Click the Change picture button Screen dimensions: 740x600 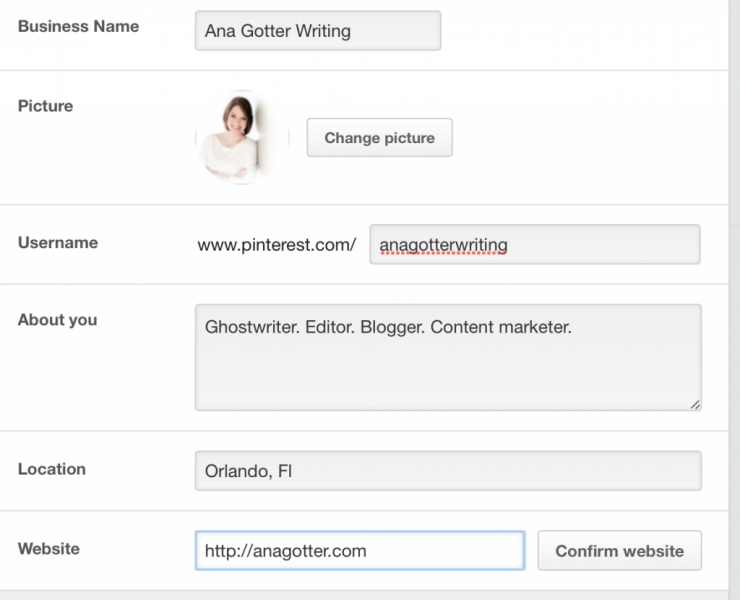click(x=379, y=137)
